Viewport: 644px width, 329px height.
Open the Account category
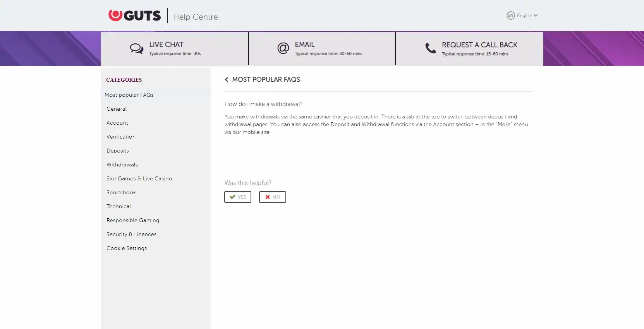[x=117, y=123]
